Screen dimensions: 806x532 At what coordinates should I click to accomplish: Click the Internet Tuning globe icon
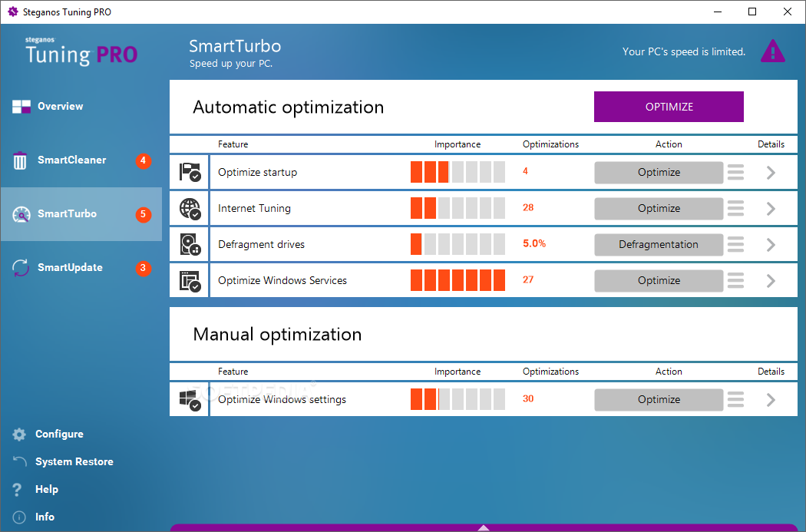(x=190, y=209)
